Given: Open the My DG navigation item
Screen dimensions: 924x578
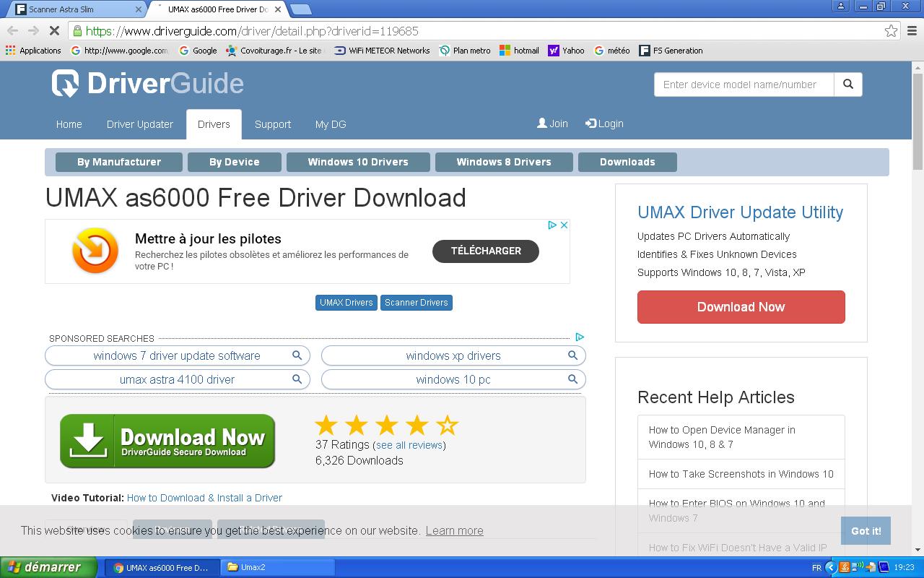Looking at the screenshot, I should 331,124.
